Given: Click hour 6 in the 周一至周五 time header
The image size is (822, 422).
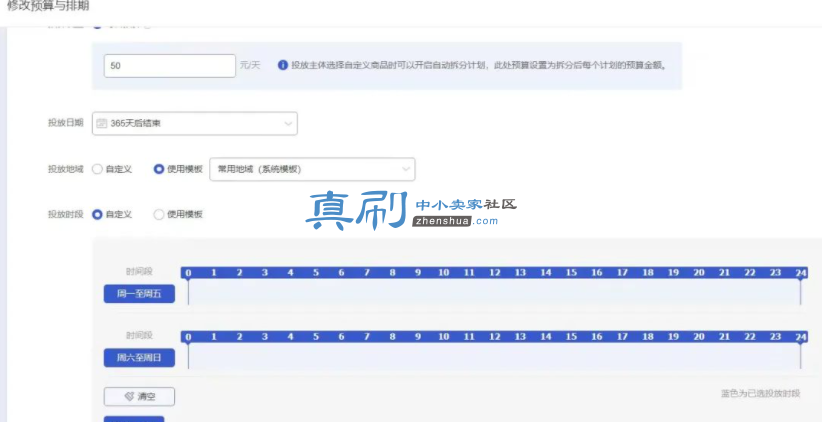Looking at the screenshot, I should [341, 273].
